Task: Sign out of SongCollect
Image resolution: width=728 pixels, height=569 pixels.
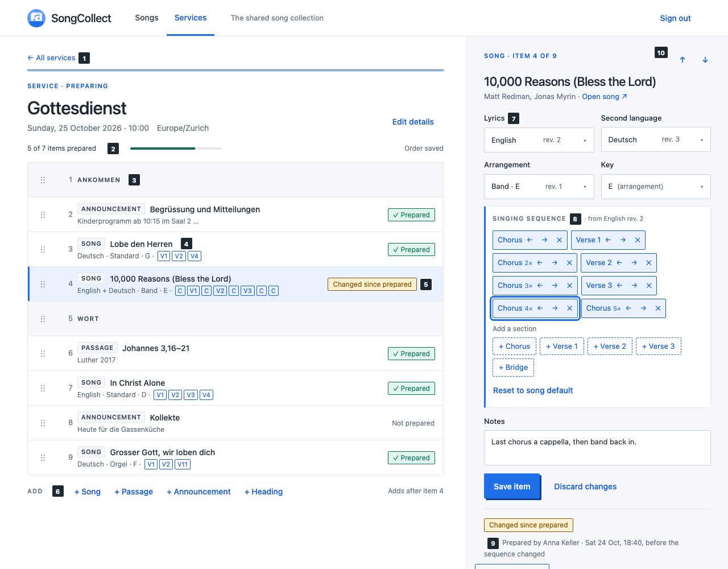Action: click(675, 18)
